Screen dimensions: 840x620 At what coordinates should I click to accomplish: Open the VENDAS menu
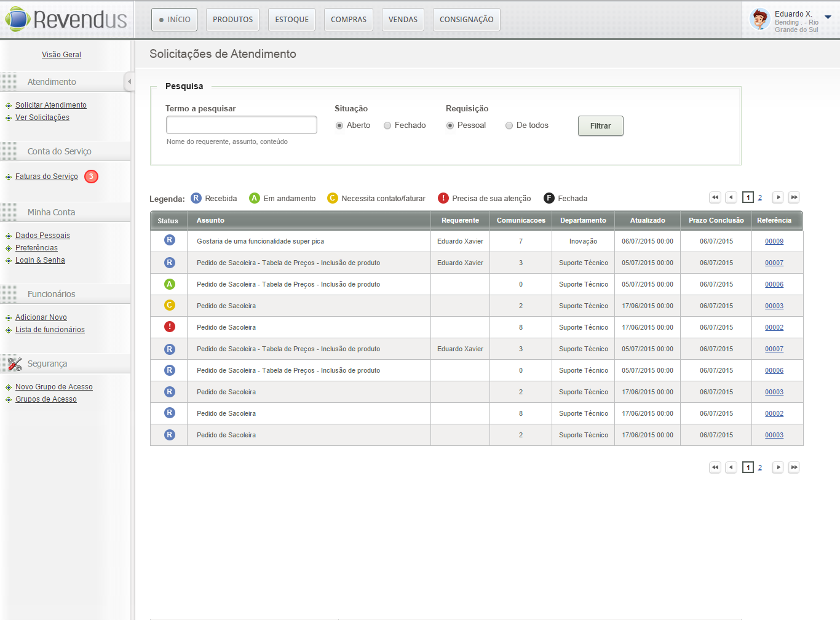point(403,20)
